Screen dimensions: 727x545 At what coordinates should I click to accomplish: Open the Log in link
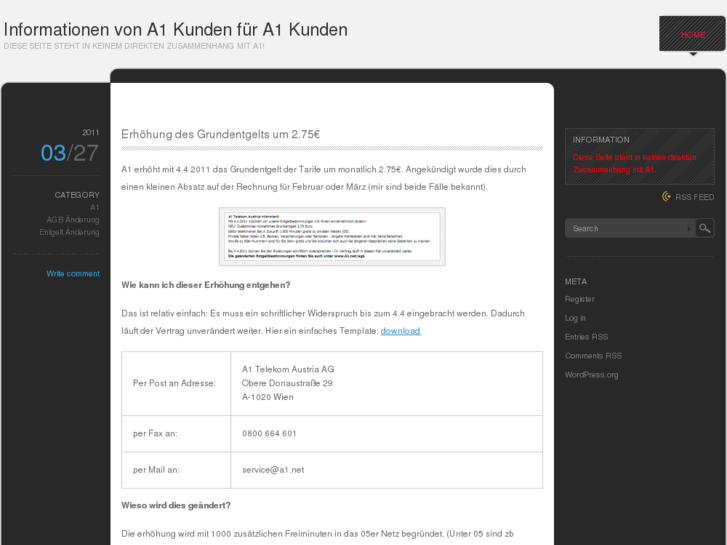pyautogui.click(x=575, y=318)
